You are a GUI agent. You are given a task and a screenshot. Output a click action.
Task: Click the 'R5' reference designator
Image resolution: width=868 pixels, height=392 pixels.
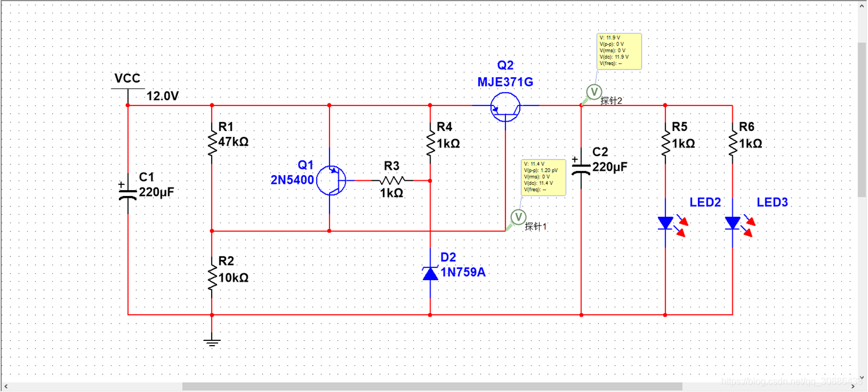[x=679, y=127]
